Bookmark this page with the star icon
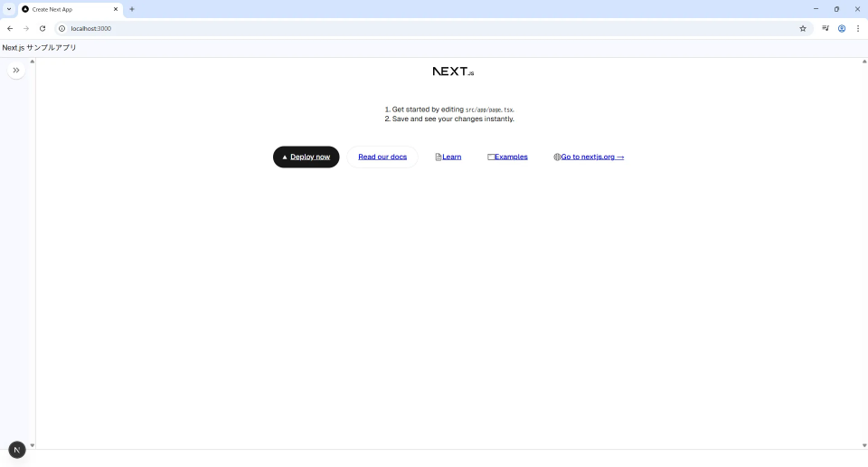Screen dimensions: 868x467 point(803,28)
